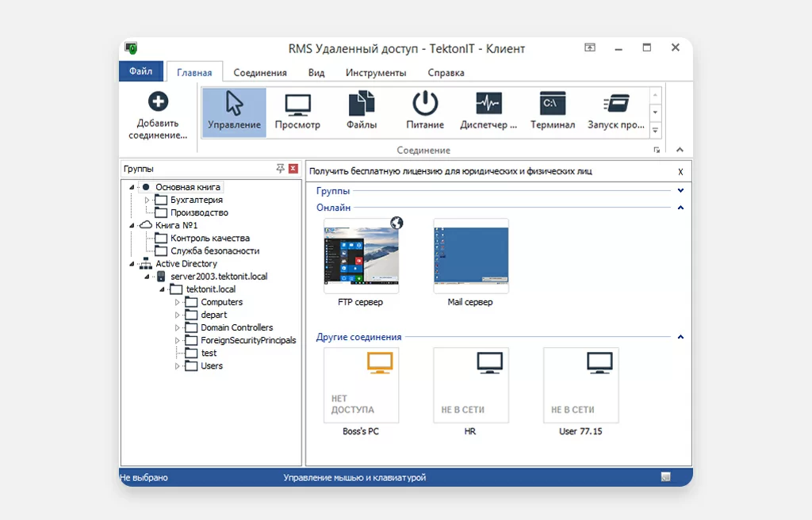The width and height of the screenshot is (812, 520).
Task: Open the Инструменты ribbon tab
Action: [x=376, y=73]
